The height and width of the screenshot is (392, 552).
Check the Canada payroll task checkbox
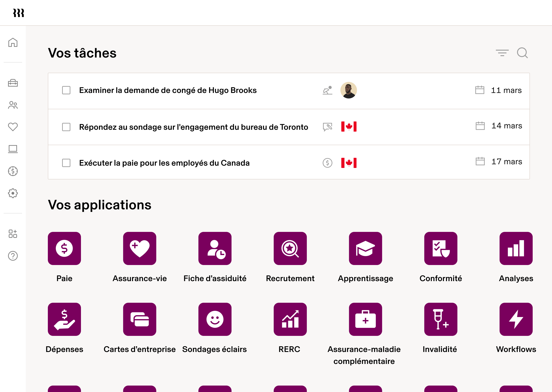click(66, 163)
